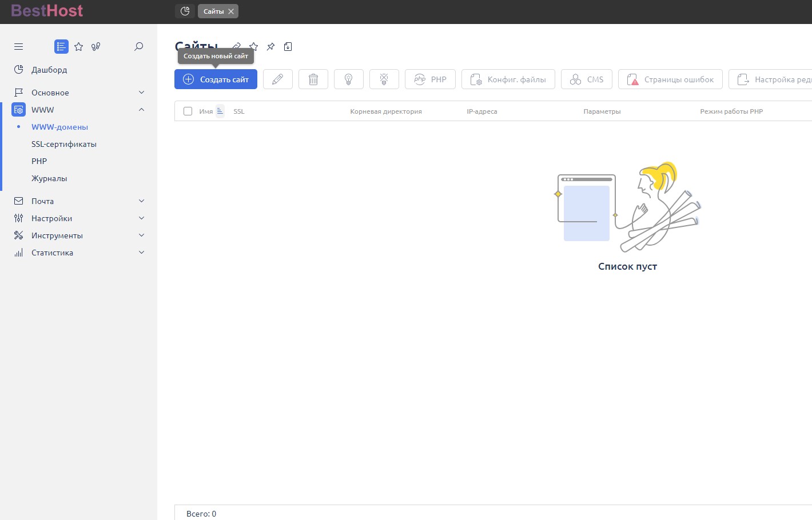Open Страницы ошибок button
Image resolution: width=812 pixels, height=520 pixels.
[x=670, y=79]
